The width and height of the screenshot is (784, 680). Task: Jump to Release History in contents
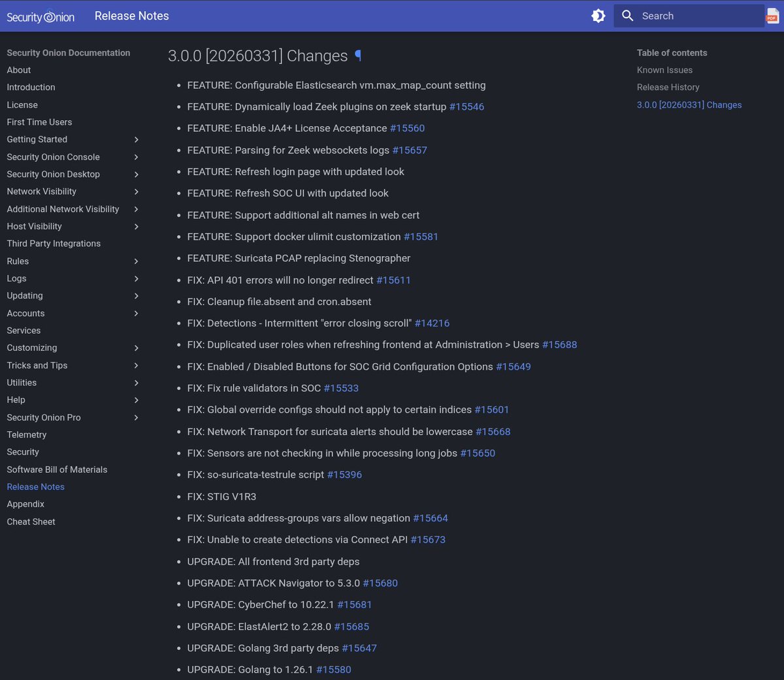668,87
